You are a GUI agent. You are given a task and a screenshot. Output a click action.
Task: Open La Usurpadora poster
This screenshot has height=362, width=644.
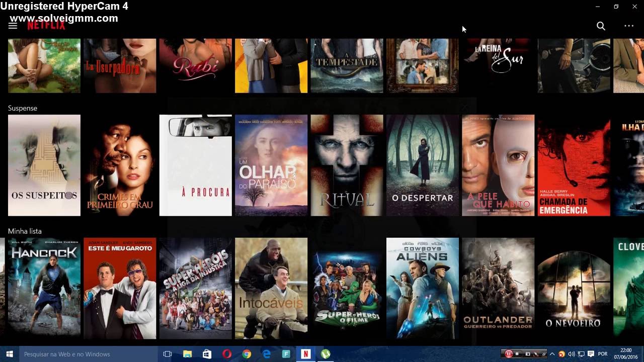coord(120,65)
